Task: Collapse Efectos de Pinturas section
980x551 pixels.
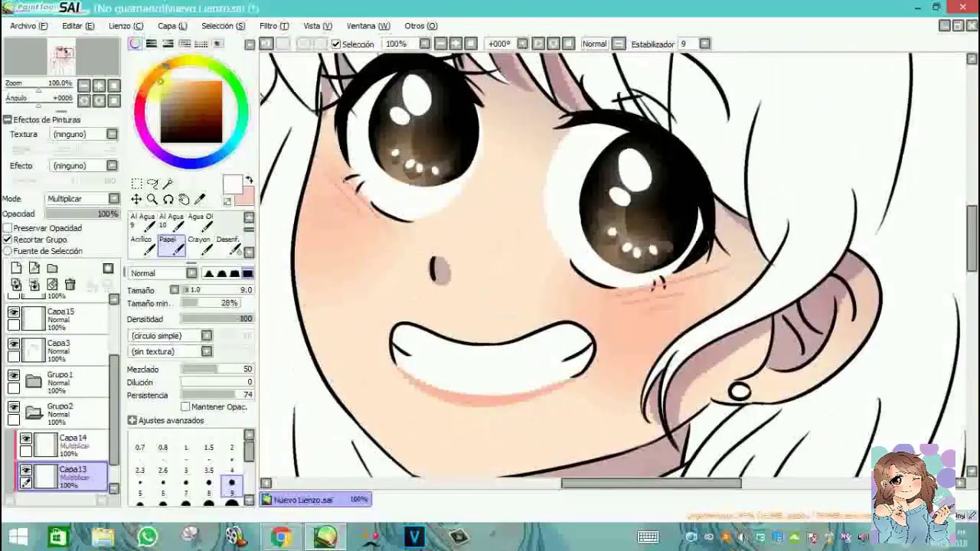Action: tap(7, 120)
